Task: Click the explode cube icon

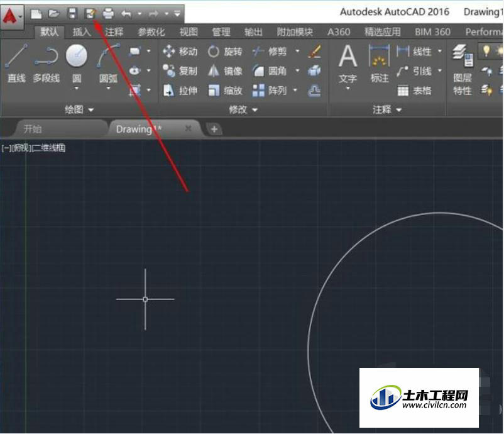Action: [314, 71]
